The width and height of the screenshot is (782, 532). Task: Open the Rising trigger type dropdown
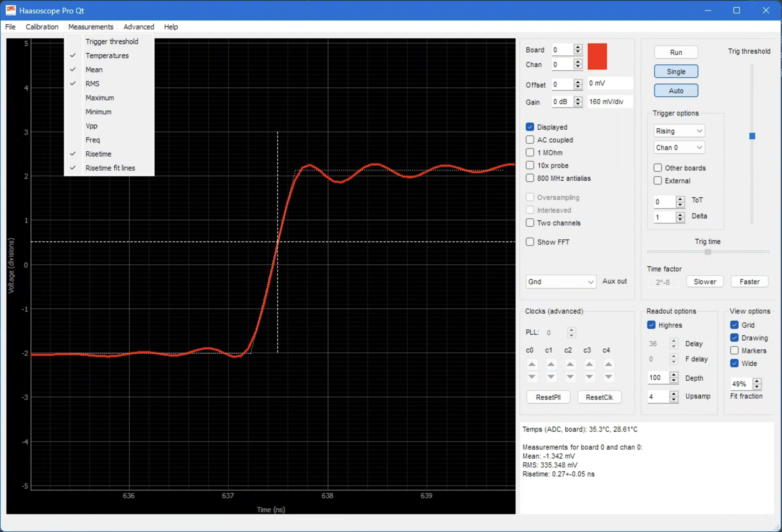pos(679,131)
